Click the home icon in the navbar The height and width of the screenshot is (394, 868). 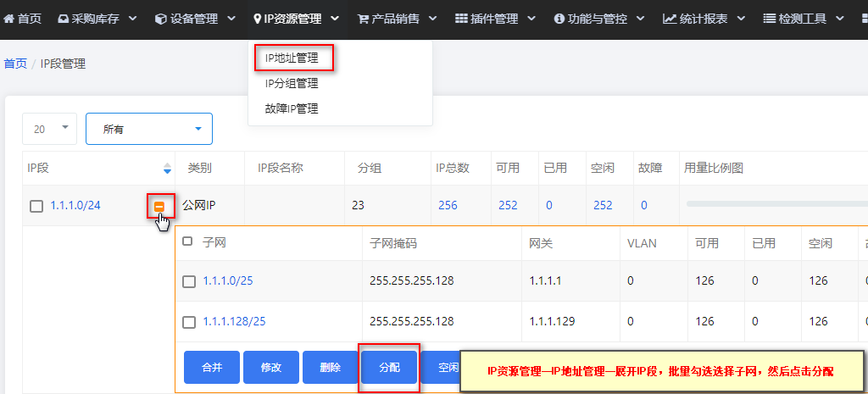click(8, 19)
